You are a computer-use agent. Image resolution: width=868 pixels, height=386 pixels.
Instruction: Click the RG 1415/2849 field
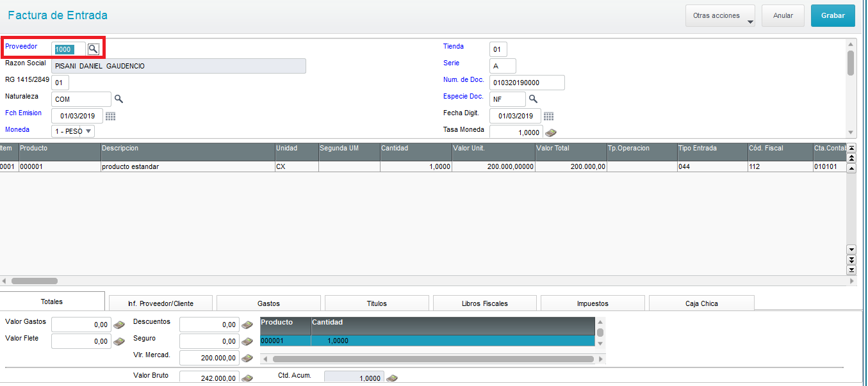tap(60, 83)
